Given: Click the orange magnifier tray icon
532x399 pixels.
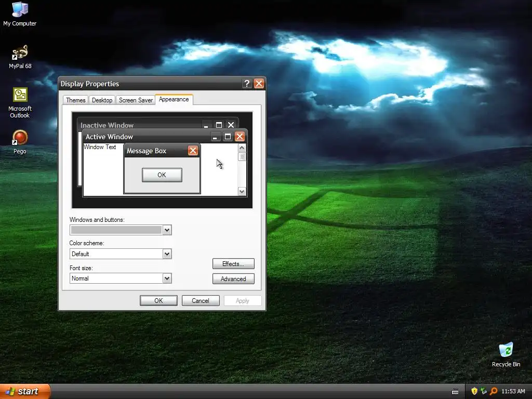Looking at the screenshot, I should pyautogui.click(x=494, y=391).
